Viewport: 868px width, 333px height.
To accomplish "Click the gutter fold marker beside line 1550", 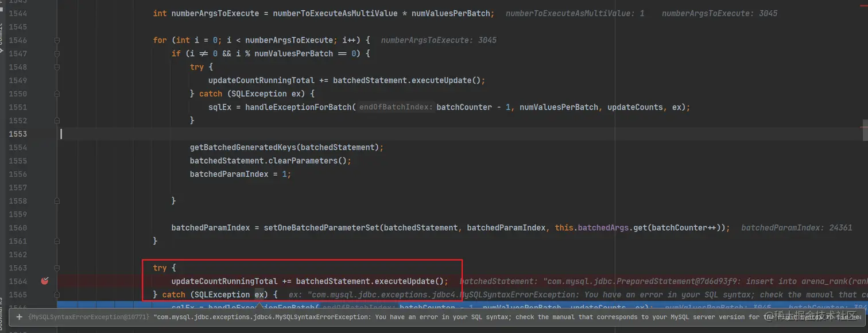I will 57,94.
